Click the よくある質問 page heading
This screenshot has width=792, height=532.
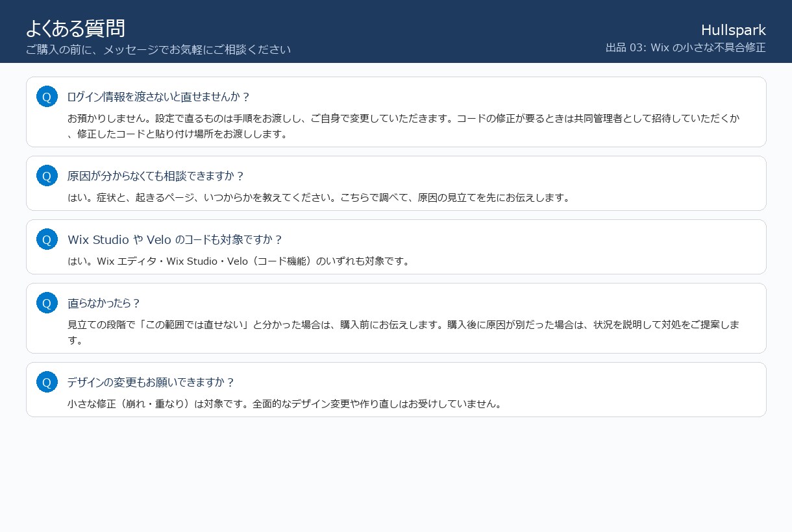[x=75, y=28]
